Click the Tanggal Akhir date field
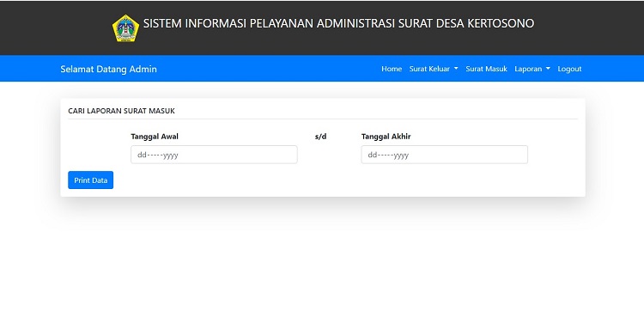 tap(445, 155)
